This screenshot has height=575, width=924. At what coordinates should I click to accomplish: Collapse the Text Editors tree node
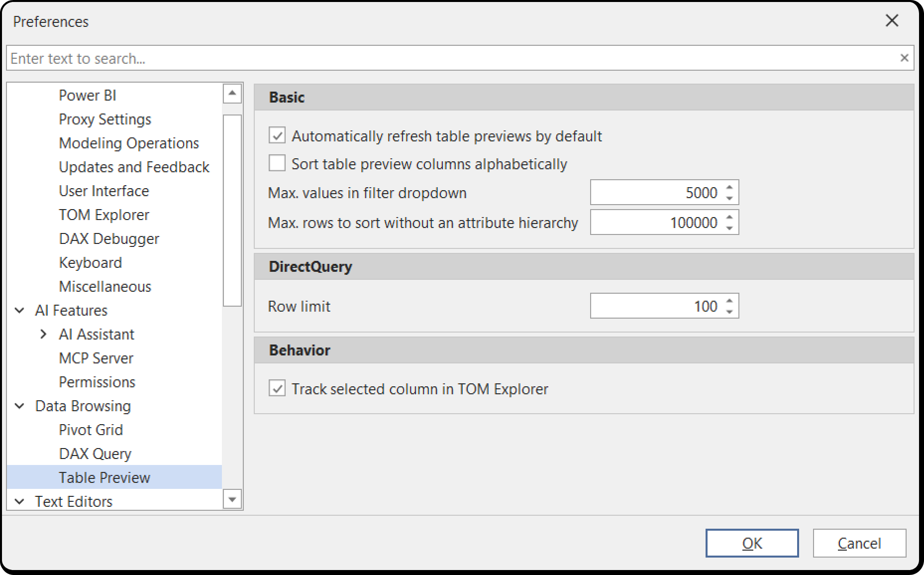(20, 501)
